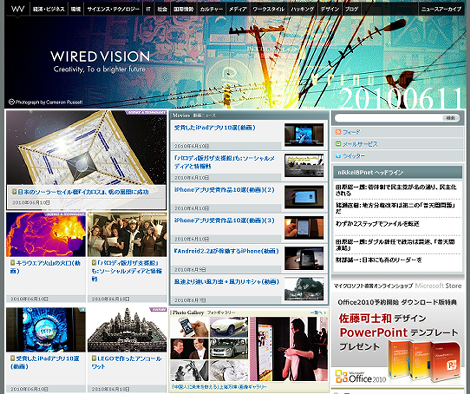Open the 風力車＋風力リキシャ(動画) link
Image resolution: width=470 pixels, height=394 pixels.
click(226, 282)
